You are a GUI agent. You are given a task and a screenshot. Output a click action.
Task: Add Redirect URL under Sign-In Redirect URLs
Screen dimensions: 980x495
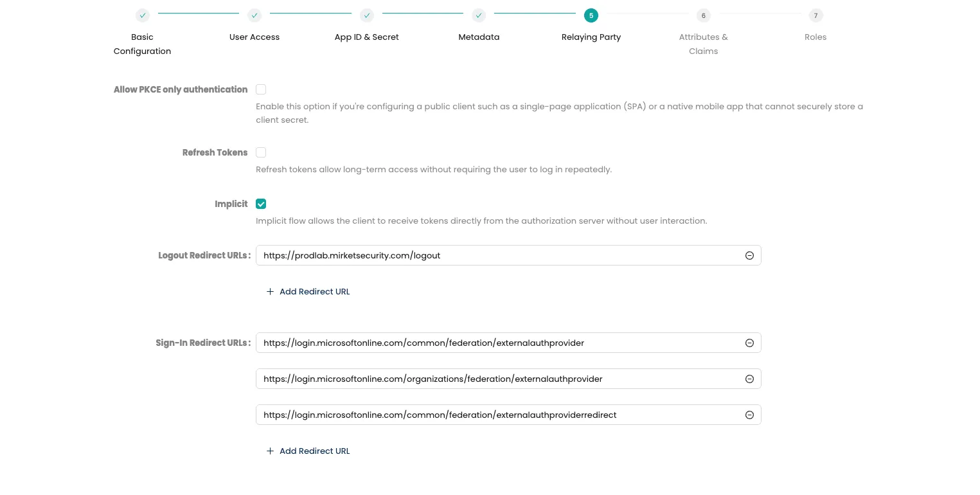(x=308, y=451)
